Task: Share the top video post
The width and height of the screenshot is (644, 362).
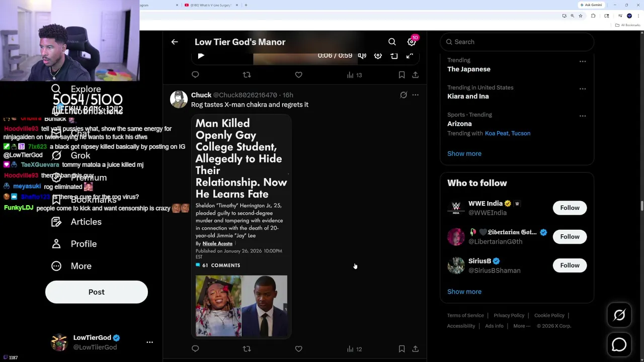Action: 415,75
